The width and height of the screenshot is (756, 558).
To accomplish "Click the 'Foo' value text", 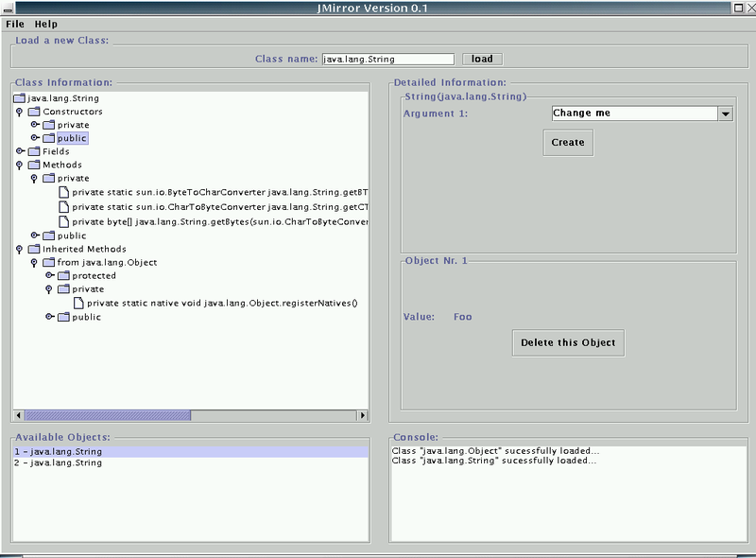I will coord(462,317).
